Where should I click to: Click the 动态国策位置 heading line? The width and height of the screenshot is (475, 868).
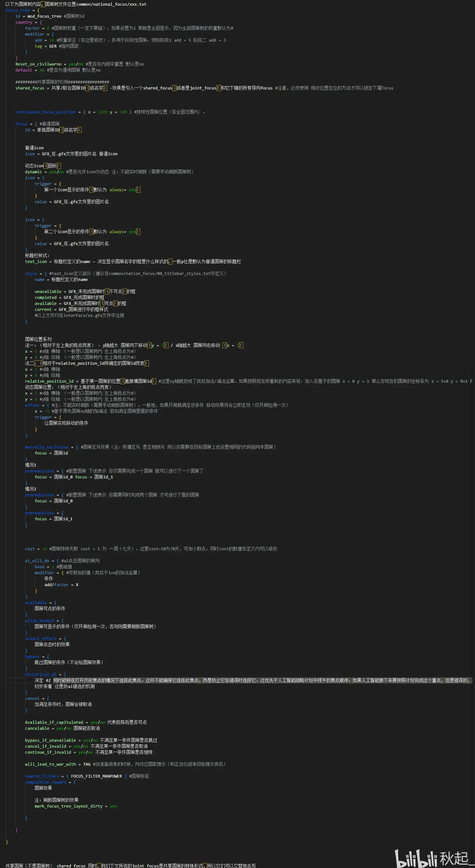[68, 387]
